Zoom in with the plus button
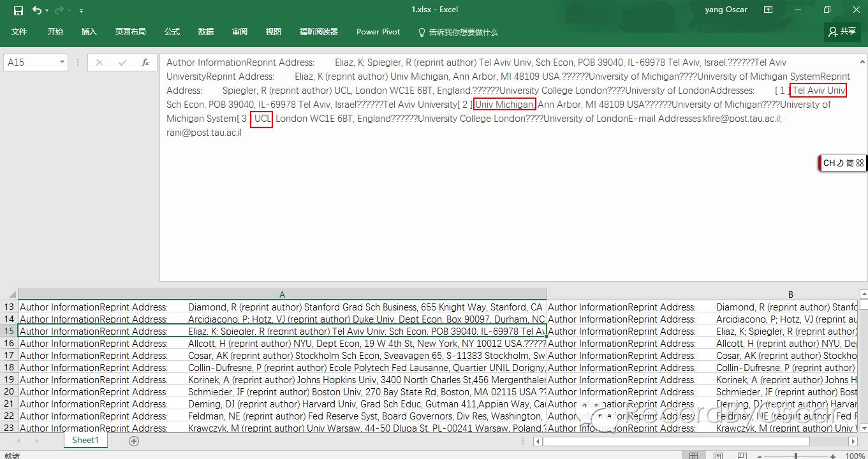 point(833,456)
